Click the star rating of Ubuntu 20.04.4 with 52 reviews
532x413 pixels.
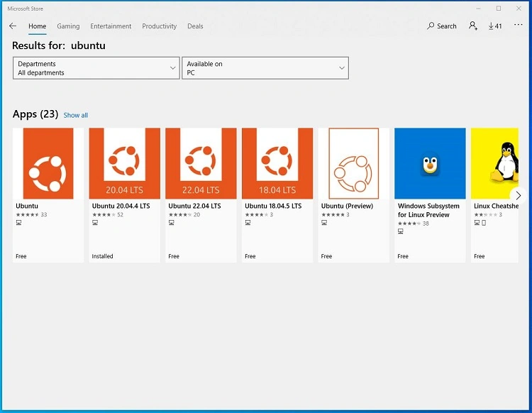[104, 214]
